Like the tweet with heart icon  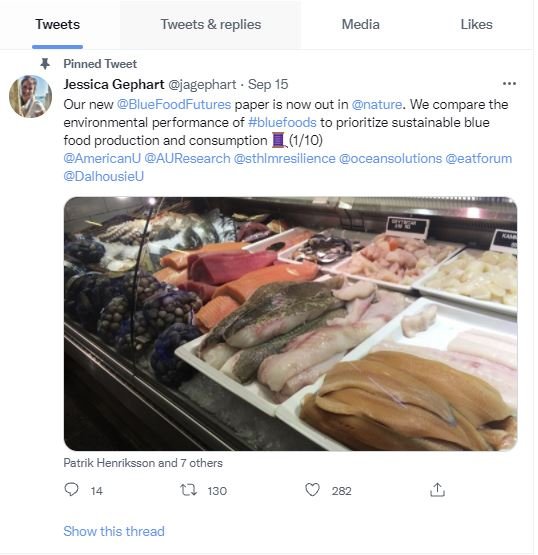point(312,490)
